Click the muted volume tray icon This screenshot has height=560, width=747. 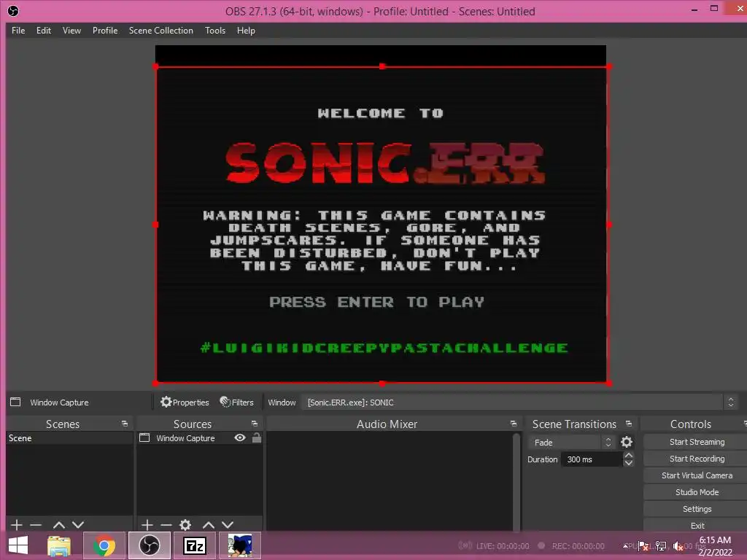[x=678, y=545]
